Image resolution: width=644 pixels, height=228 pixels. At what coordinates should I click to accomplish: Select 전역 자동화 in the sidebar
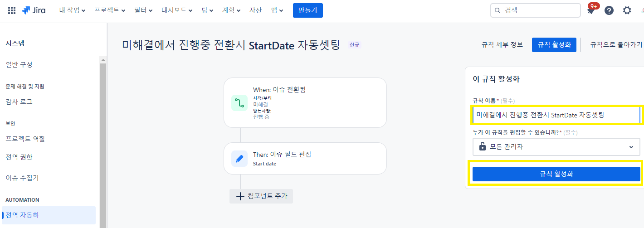pyautogui.click(x=49, y=215)
